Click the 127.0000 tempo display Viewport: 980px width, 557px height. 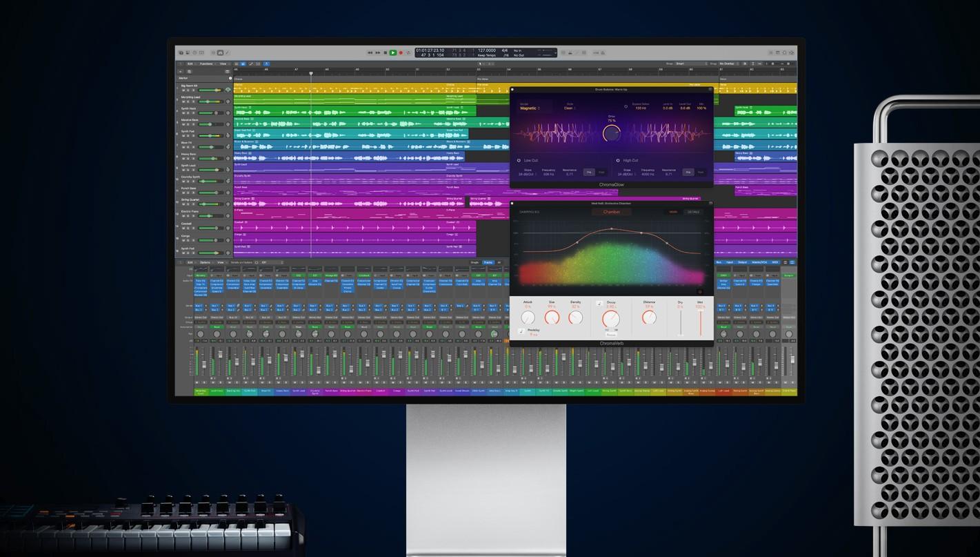point(487,50)
